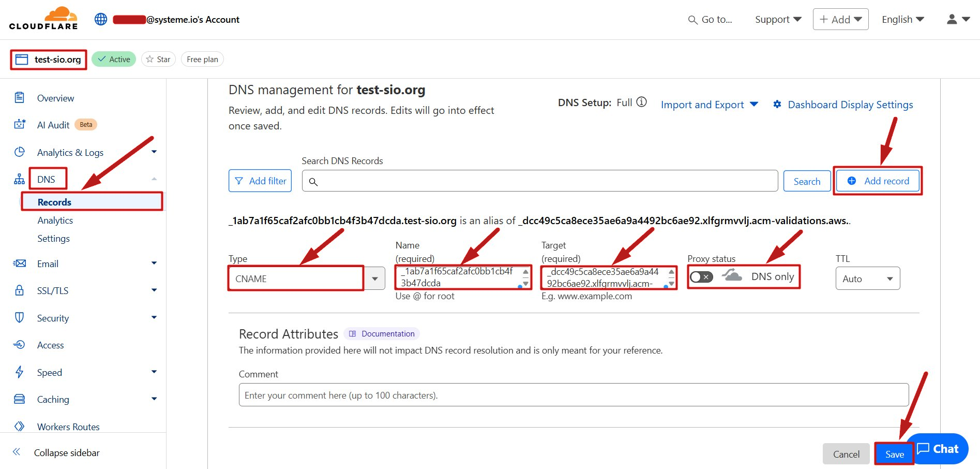Click the Add record button
980x469 pixels.
click(x=878, y=181)
